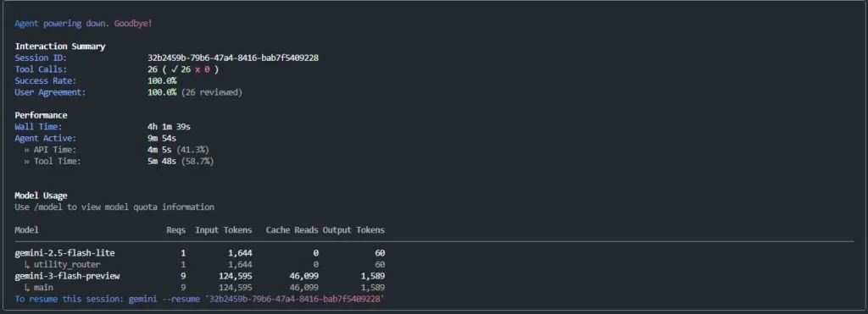Click the 'Model' column header
Screen dimensions: 868x314
pyautogui.click(x=26, y=230)
